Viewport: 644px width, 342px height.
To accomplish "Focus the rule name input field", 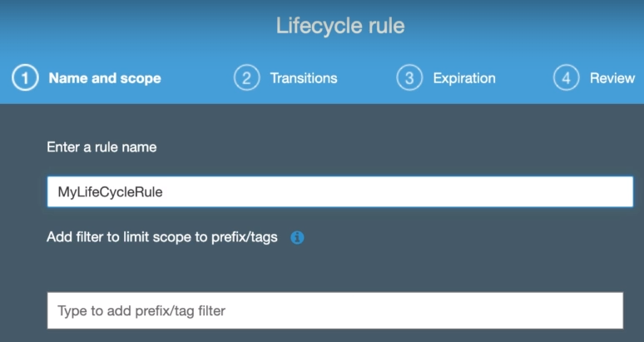I will (339, 191).
